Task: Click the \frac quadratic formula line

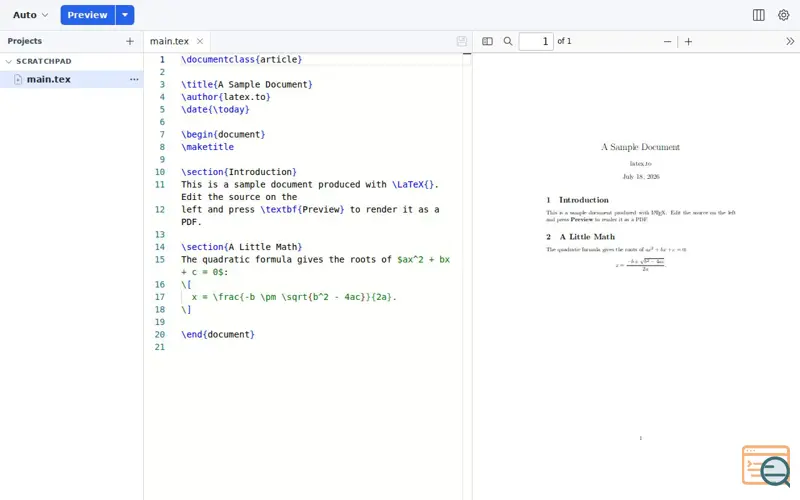Action: [294, 296]
